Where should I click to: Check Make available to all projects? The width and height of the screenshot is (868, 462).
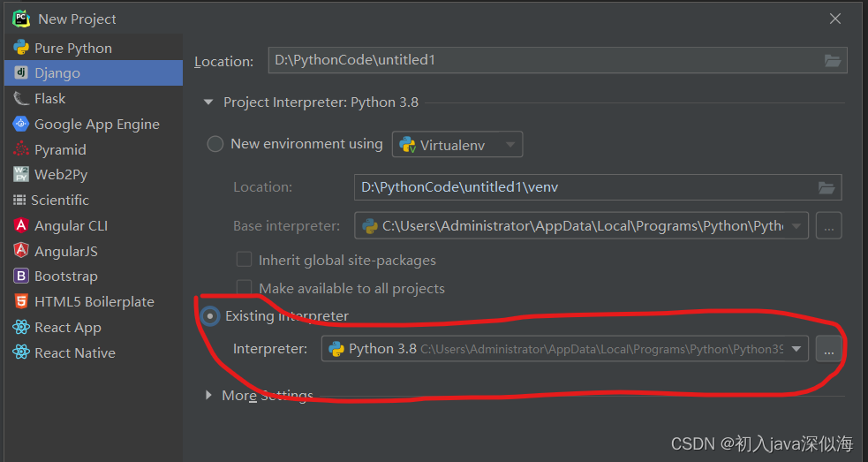click(x=244, y=288)
